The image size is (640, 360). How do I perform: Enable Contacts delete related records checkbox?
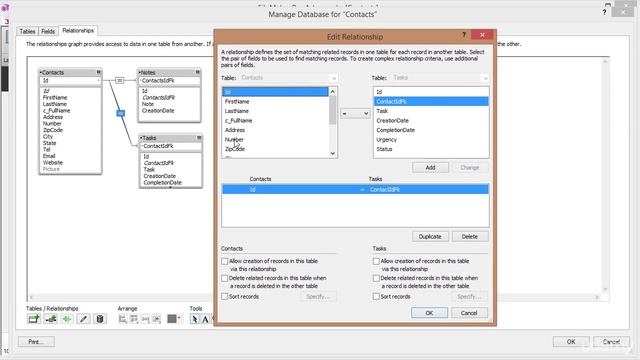point(224,278)
